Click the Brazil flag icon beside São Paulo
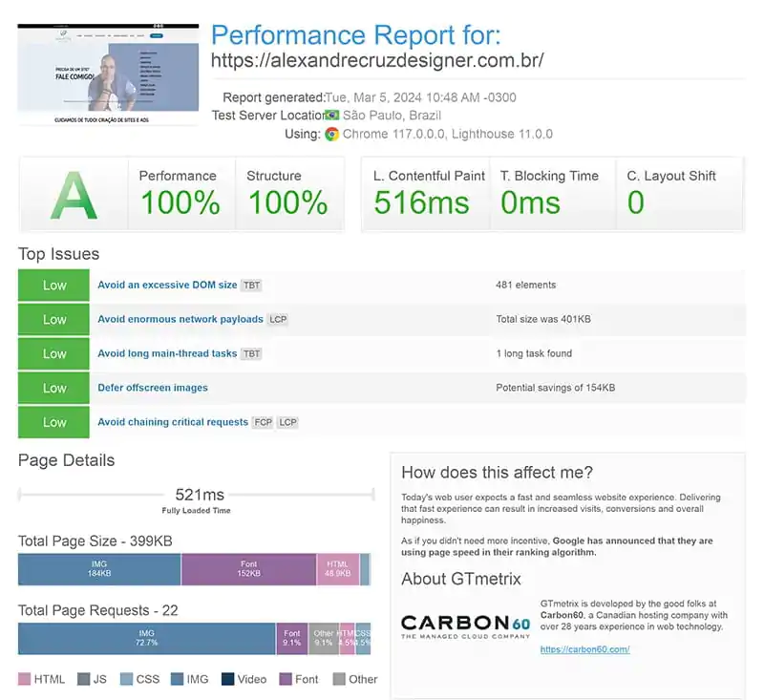The image size is (764, 700). pos(332,116)
